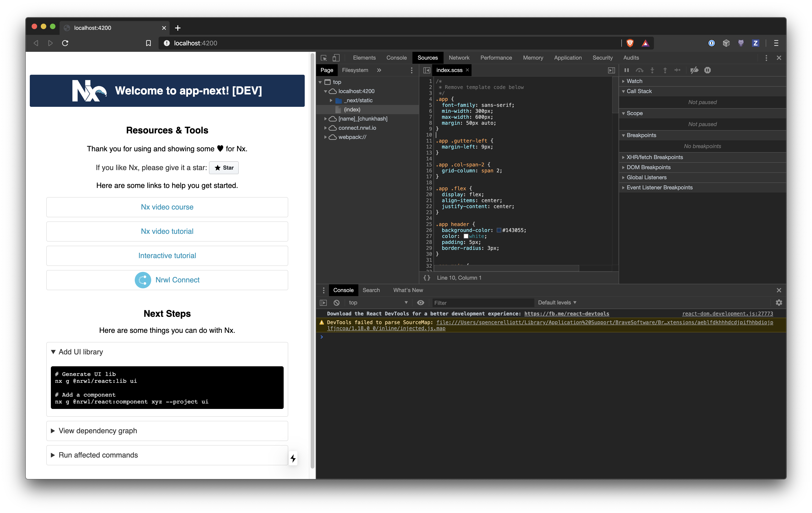This screenshot has width=812, height=513.
Task: Click step into function icon
Action: [x=652, y=70]
